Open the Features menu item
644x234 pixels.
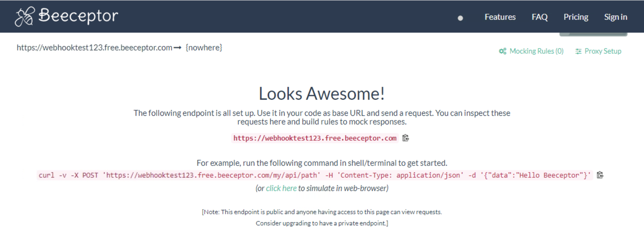(500, 17)
